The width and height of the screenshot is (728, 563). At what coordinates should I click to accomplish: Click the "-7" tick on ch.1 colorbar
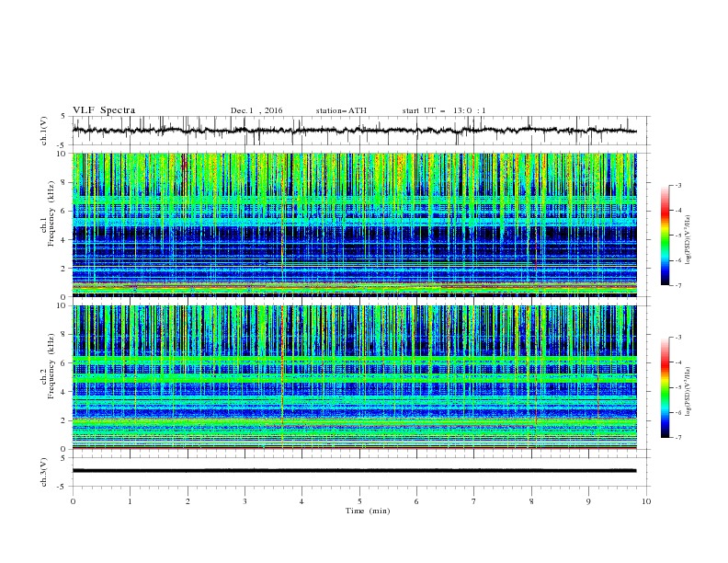point(677,285)
